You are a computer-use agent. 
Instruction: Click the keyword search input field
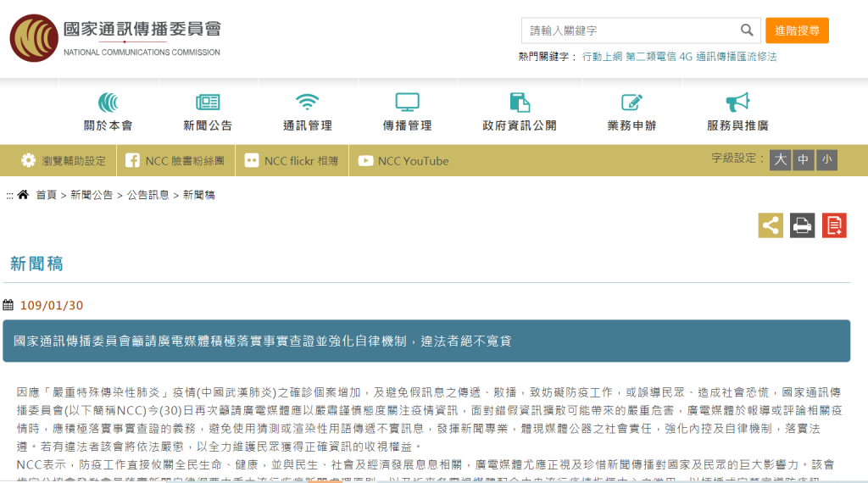click(x=629, y=31)
